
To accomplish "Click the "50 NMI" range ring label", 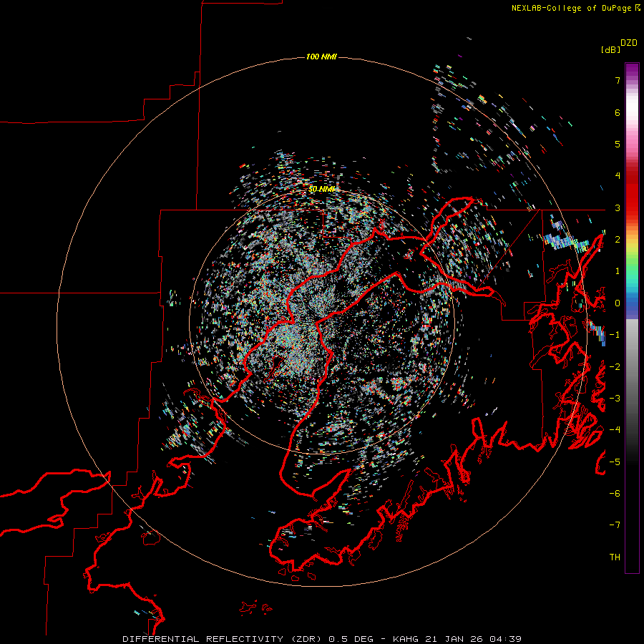I will point(321,190).
